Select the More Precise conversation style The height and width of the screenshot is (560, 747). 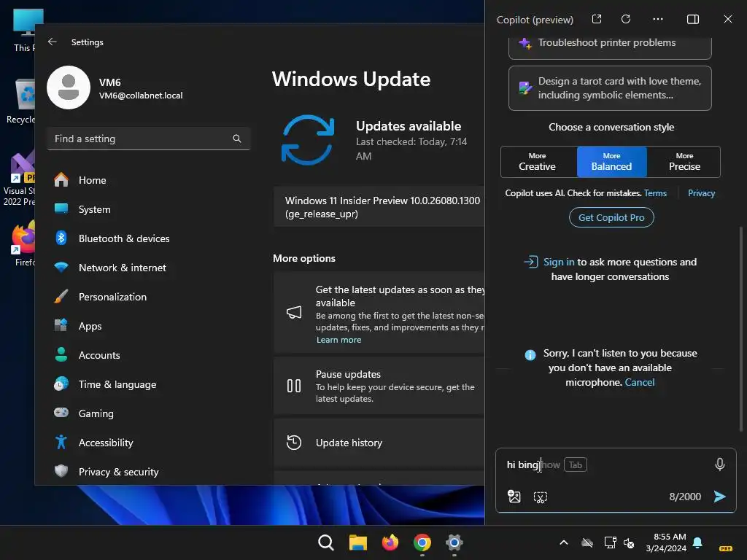(x=684, y=162)
